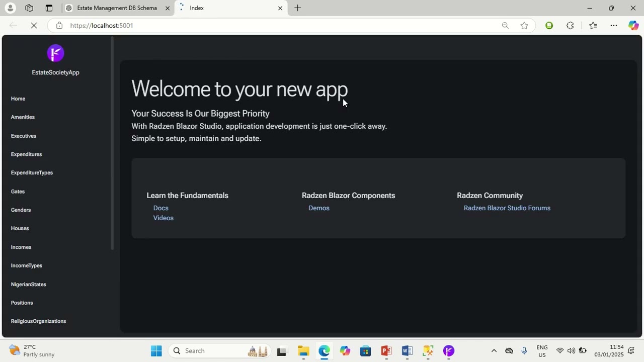Click the green extension icon in toolbar
The height and width of the screenshot is (362, 644).
click(549, 26)
